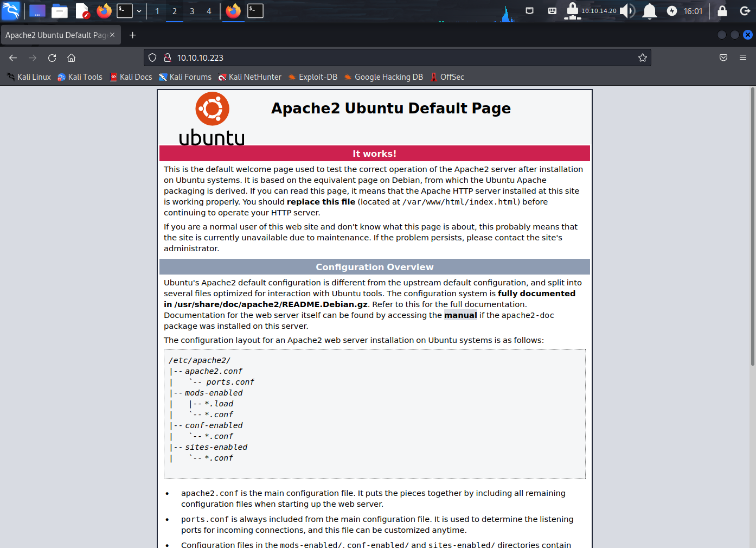This screenshot has width=756, height=548.
Task: Go to the Firefox home page
Action: click(x=71, y=58)
